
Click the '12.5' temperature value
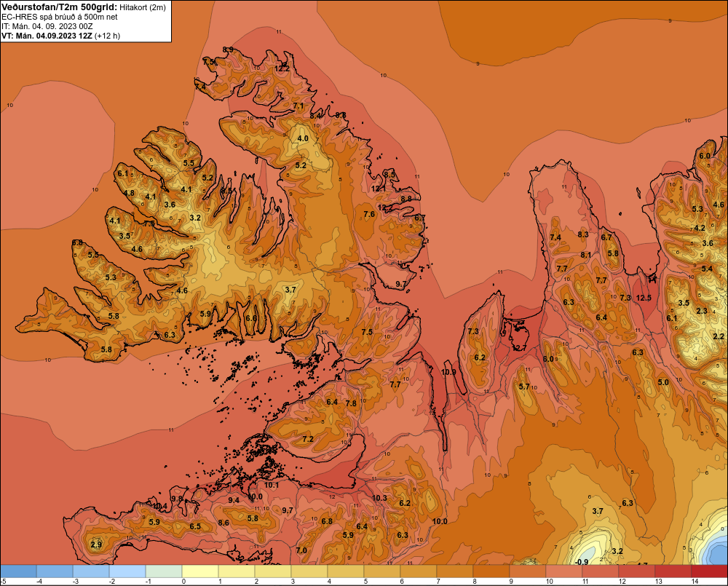tap(644, 298)
